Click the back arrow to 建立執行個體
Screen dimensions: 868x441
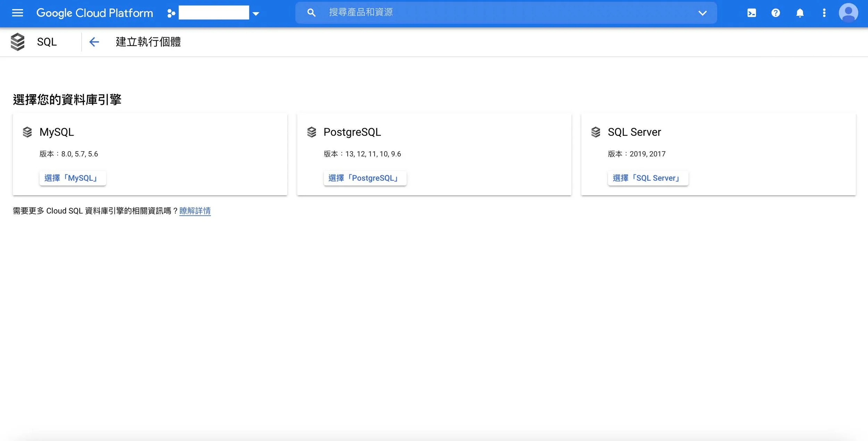[94, 42]
